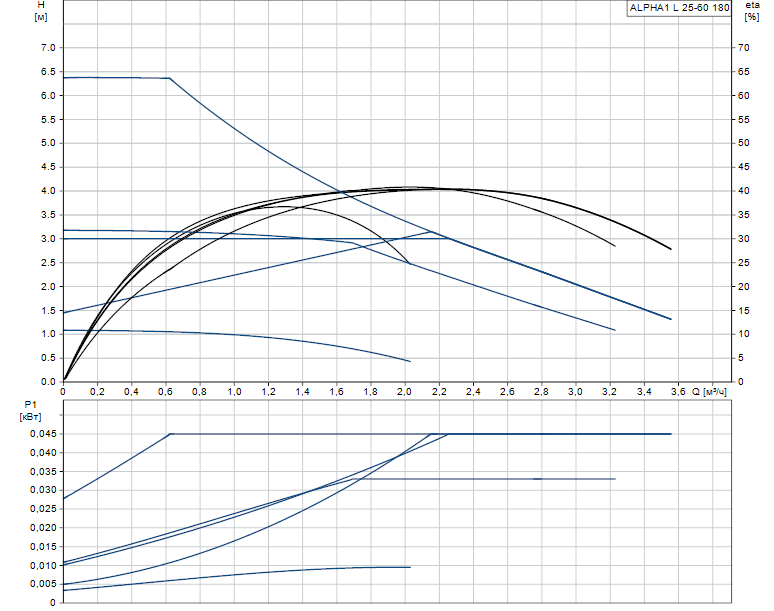
Task: Click the 70 tick on the eta axis
Action: tap(743, 48)
